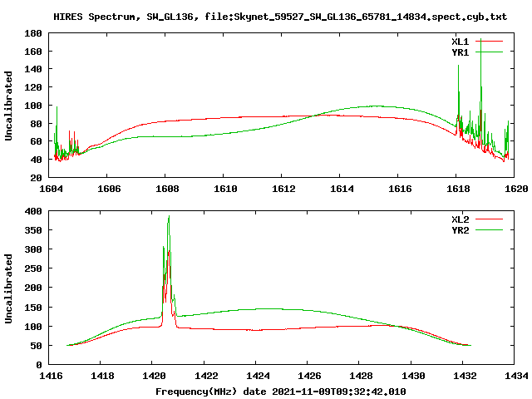Click the 250 y-axis tick label
The width and height of the screenshot is (532, 399).
point(33,268)
